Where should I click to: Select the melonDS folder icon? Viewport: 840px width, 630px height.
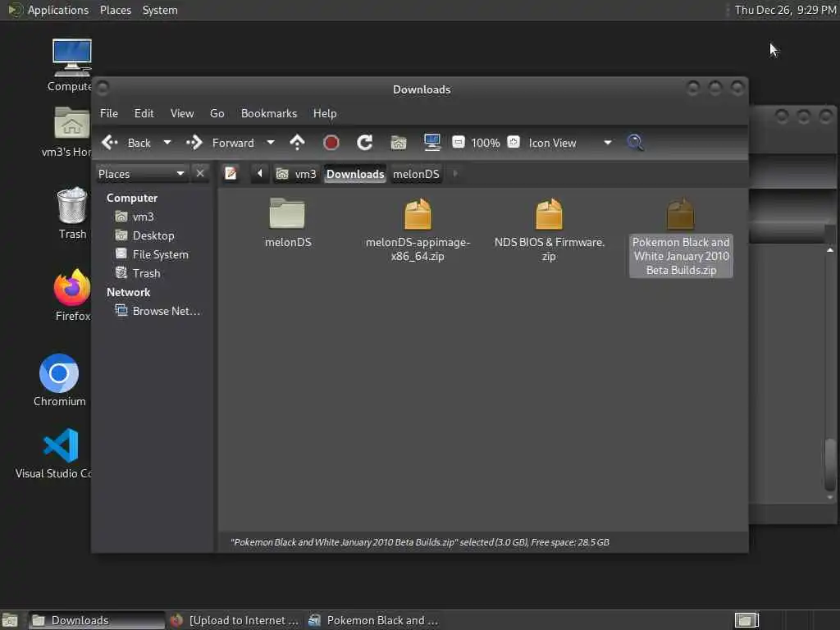coord(287,213)
